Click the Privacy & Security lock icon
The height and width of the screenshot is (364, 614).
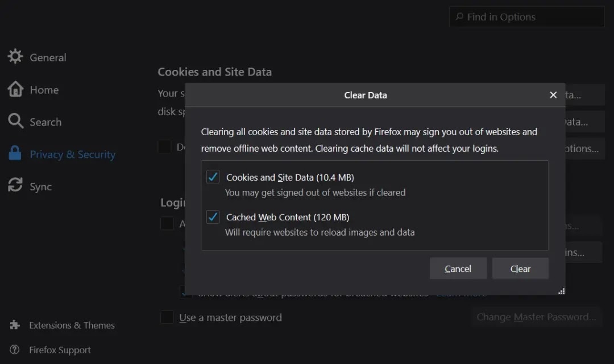coord(15,153)
